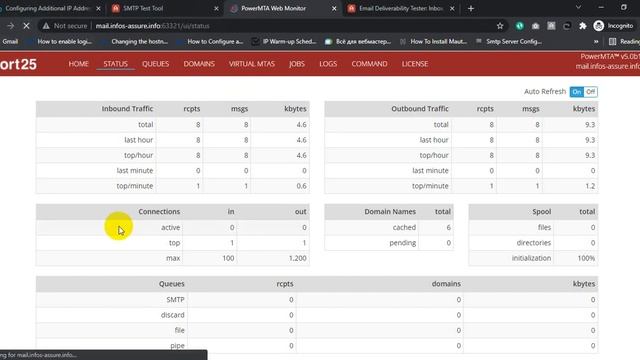Viewport: 640px width, 360px height.
Task: Open the JOBS page
Action: tap(297, 64)
